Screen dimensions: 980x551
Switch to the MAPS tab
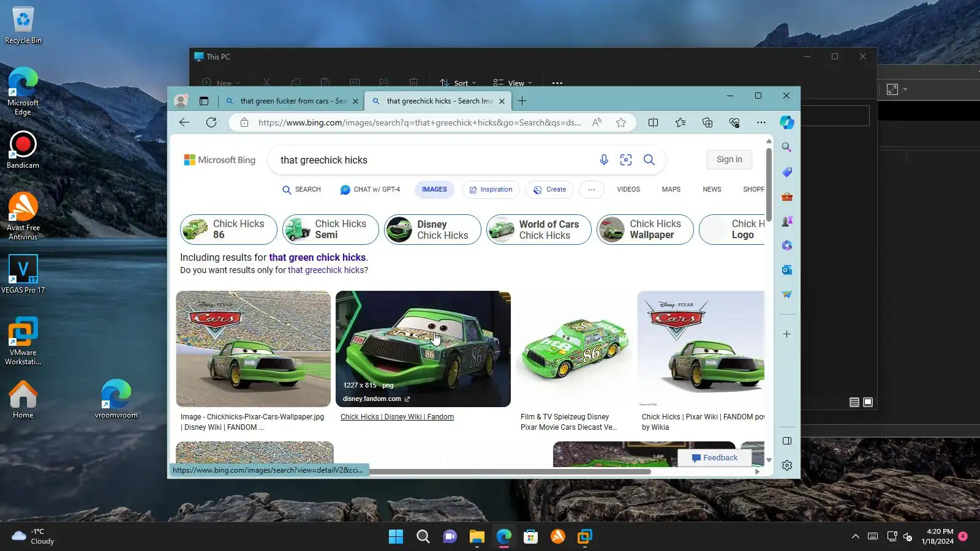671,190
